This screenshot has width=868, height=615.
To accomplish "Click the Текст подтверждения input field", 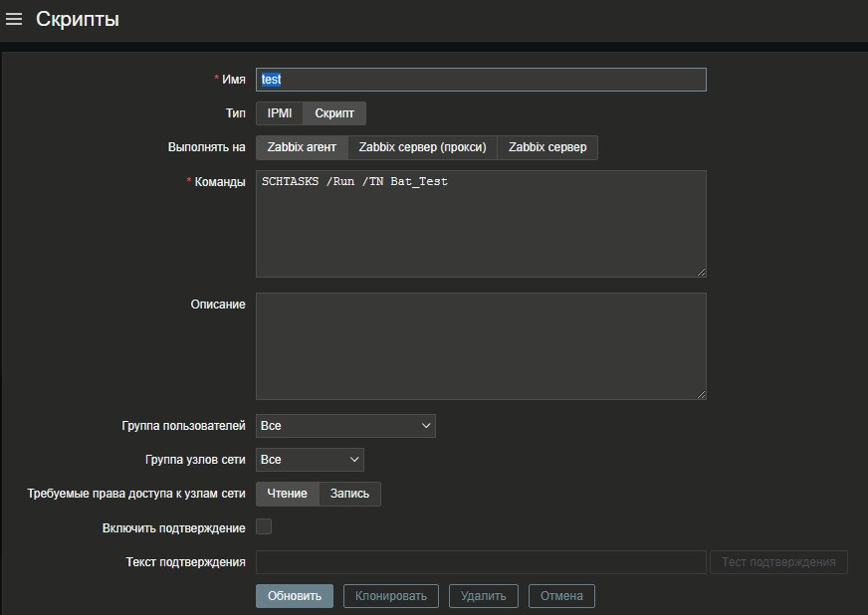I will point(481,562).
